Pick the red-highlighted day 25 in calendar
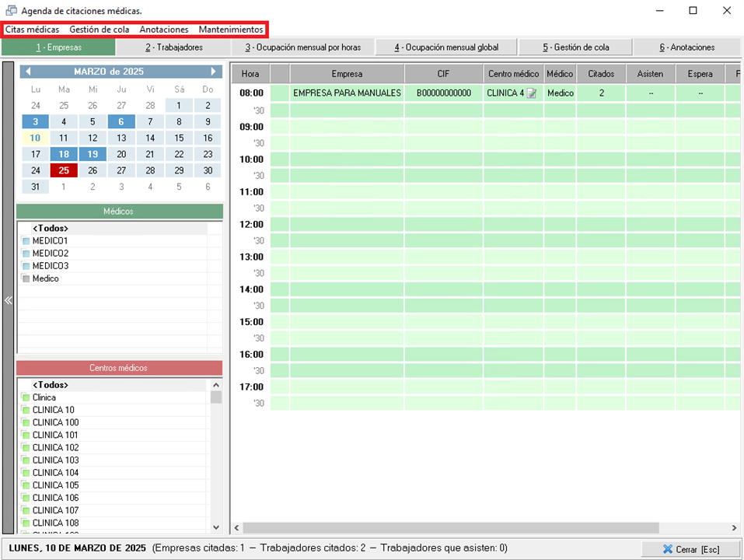744x560 pixels. pos(64,170)
